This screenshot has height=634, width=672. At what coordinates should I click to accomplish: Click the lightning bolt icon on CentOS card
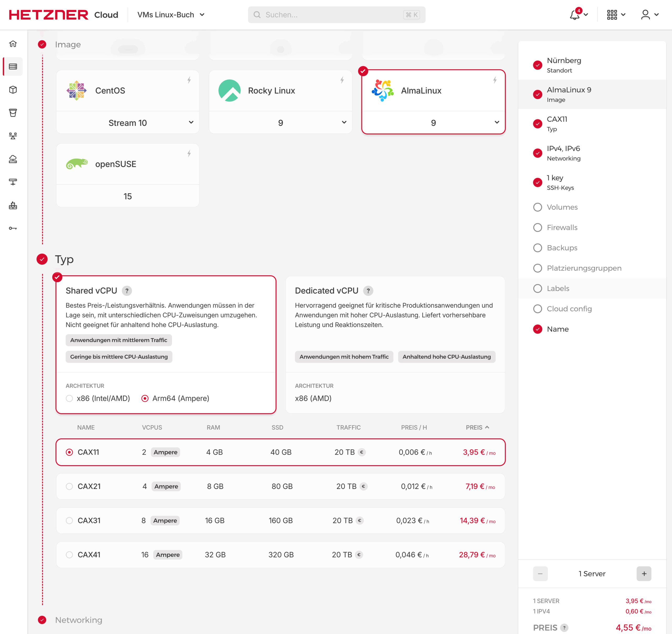click(189, 80)
